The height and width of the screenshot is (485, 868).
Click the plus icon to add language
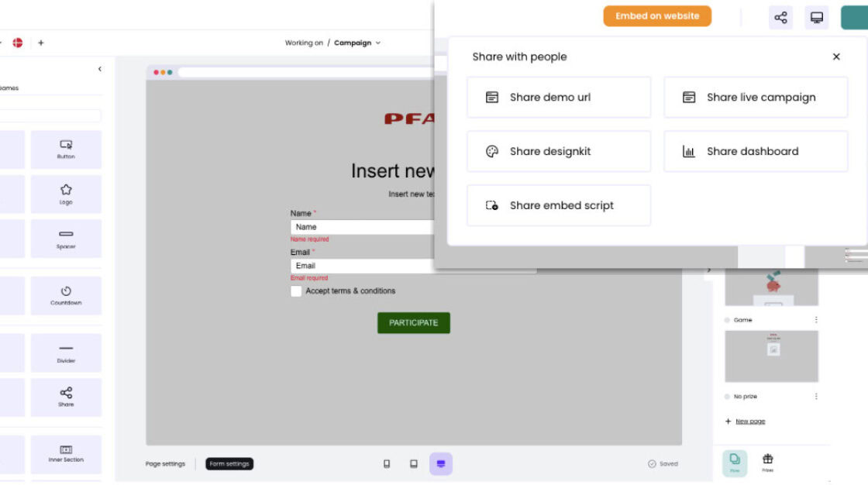(x=41, y=43)
